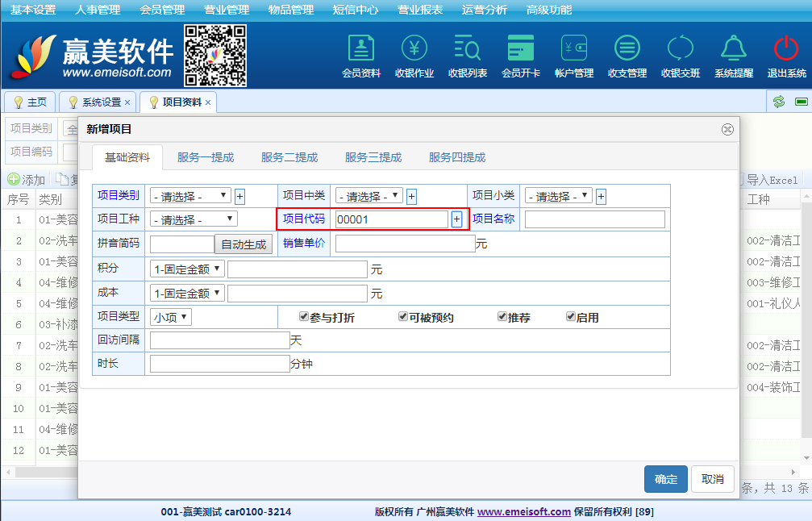Expand the 项目类型 小项 dropdown

[x=171, y=318]
